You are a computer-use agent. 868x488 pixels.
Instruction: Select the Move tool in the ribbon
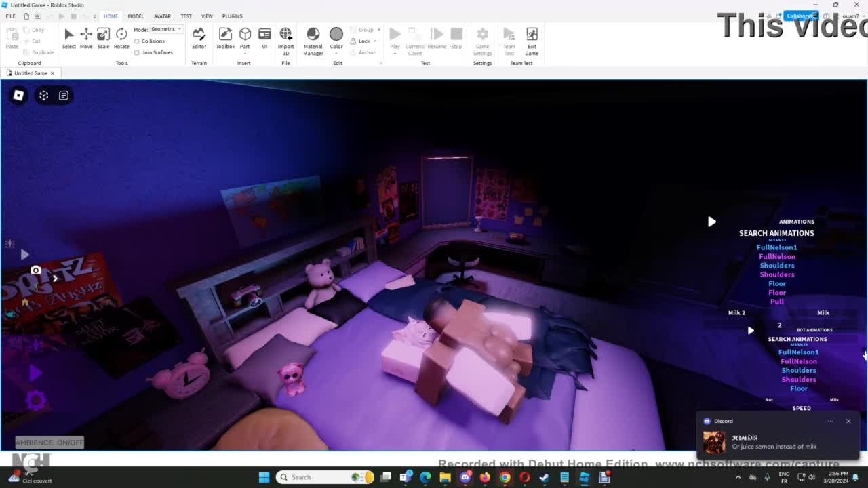(86, 38)
